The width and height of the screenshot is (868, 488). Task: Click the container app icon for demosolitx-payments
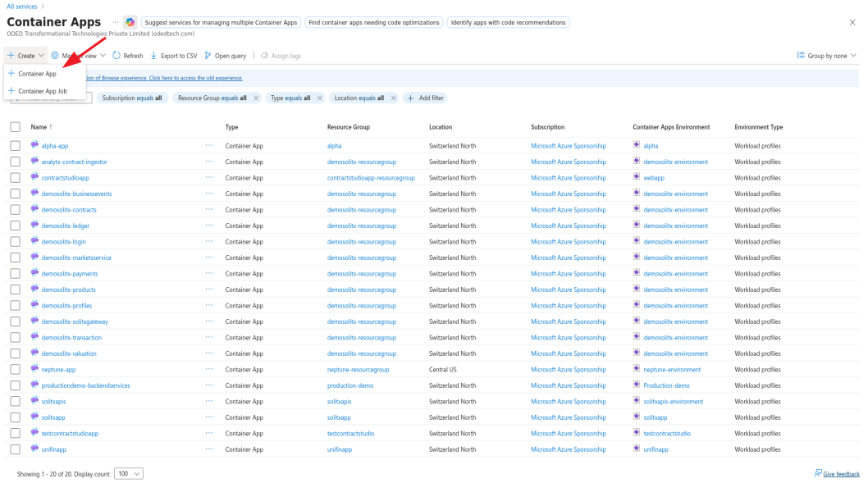click(34, 273)
